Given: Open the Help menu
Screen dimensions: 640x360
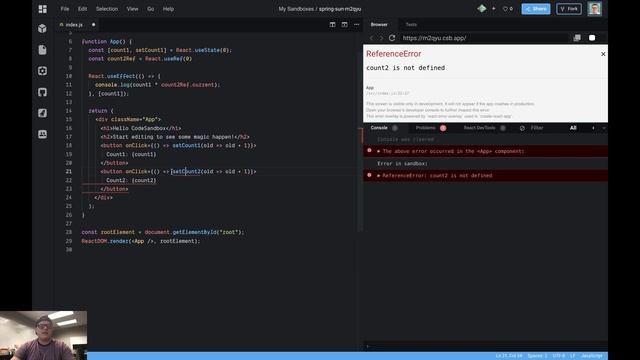Looking at the screenshot, I should click(168, 9).
